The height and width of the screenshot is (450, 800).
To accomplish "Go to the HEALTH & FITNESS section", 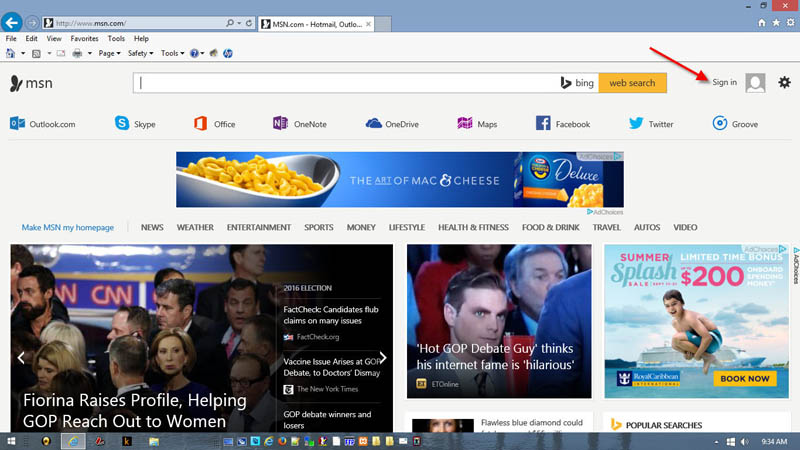I will point(473,228).
